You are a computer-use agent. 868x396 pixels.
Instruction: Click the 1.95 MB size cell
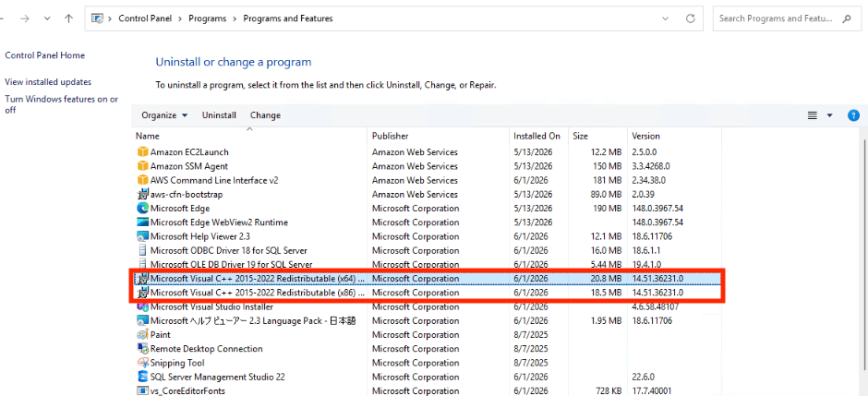point(606,321)
